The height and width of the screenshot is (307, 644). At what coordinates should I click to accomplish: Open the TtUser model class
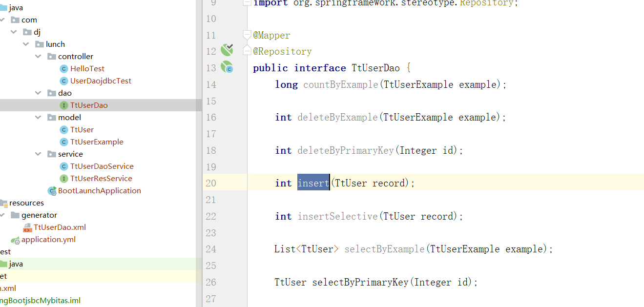(x=82, y=130)
